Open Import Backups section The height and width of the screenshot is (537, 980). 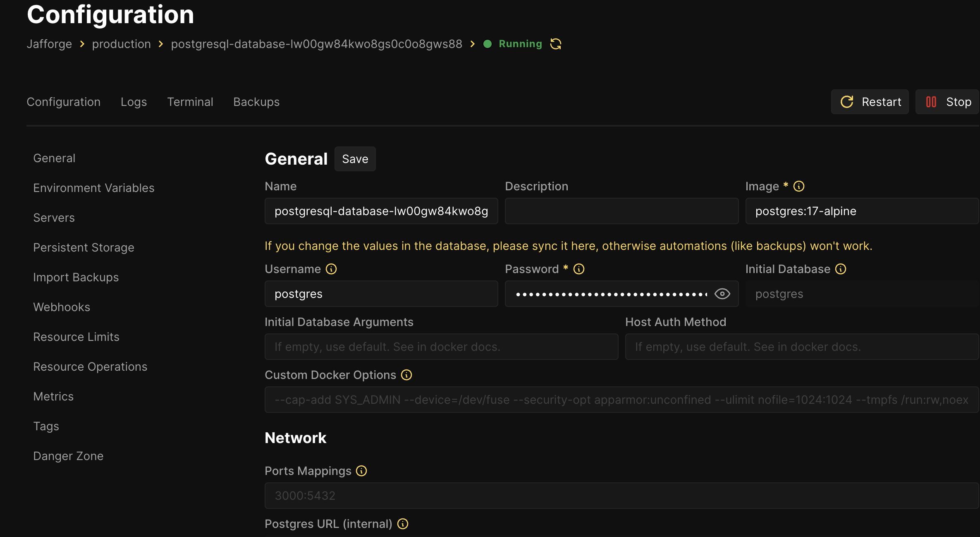coord(76,277)
